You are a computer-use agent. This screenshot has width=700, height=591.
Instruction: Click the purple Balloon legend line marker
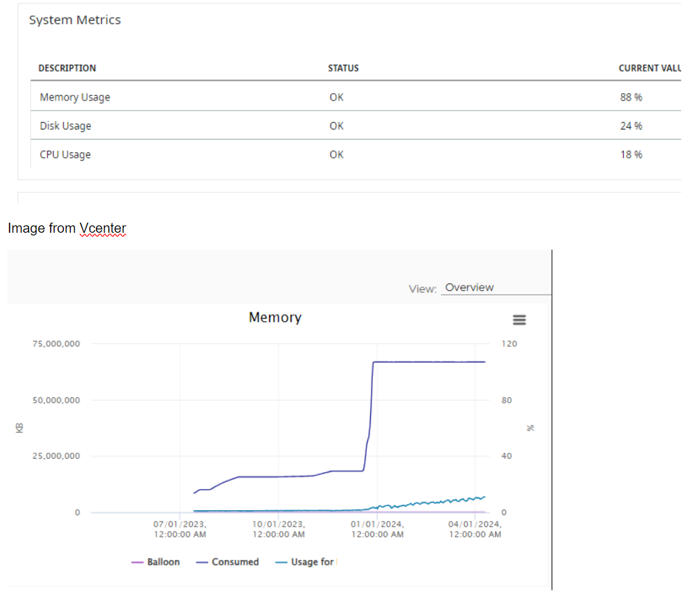[138, 563]
